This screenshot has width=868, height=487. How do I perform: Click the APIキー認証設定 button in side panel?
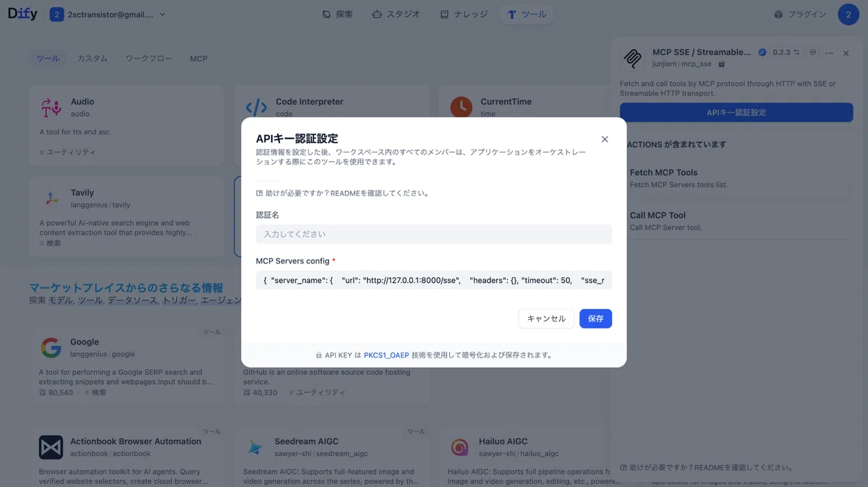[736, 112]
